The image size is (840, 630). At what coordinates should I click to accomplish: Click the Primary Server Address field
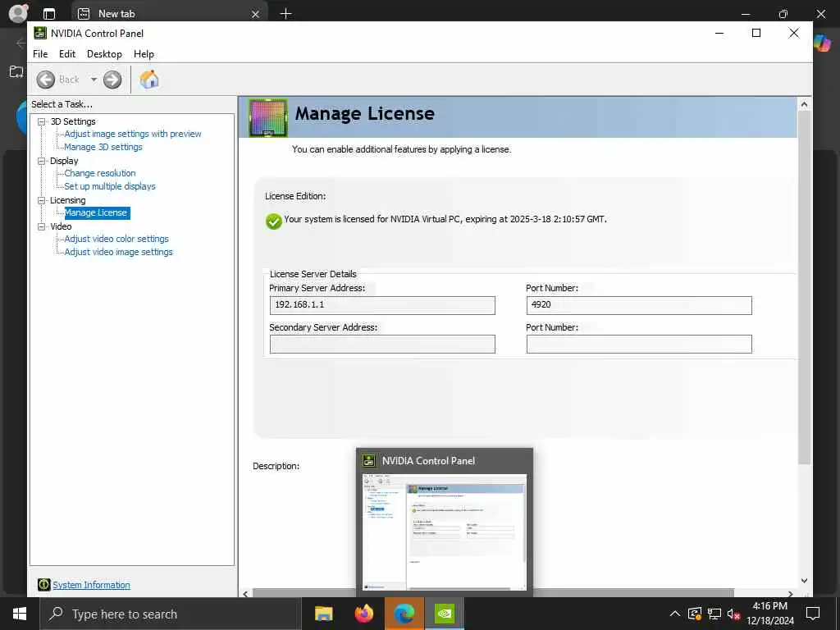coord(382,305)
